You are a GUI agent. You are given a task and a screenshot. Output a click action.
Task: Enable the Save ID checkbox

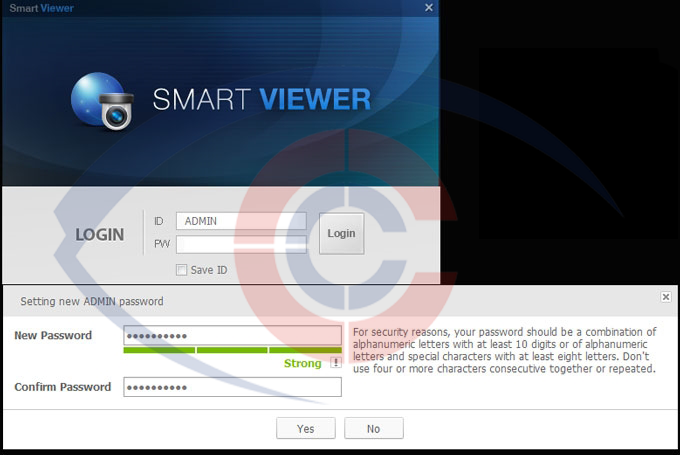[x=181, y=270]
